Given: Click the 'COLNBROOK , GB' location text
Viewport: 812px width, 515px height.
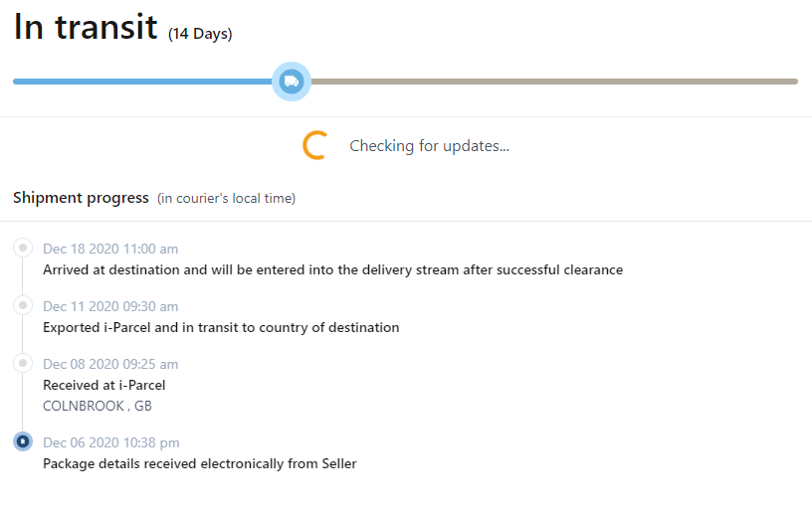Looking at the screenshot, I should click(x=98, y=406).
